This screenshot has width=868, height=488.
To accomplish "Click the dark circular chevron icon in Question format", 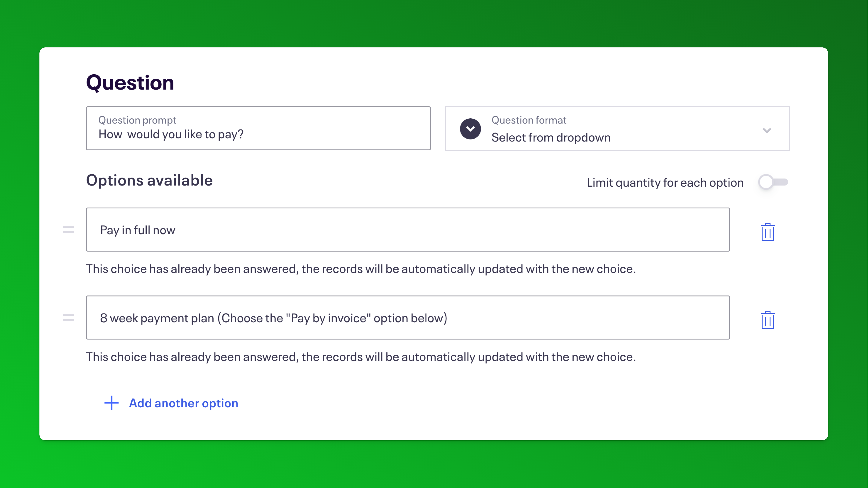I will pos(470,129).
